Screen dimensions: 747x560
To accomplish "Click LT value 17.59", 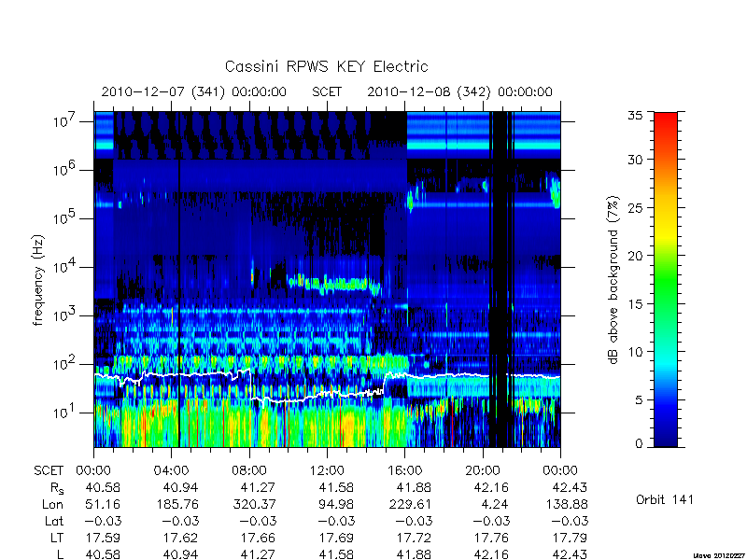I will (x=103, y=539).
